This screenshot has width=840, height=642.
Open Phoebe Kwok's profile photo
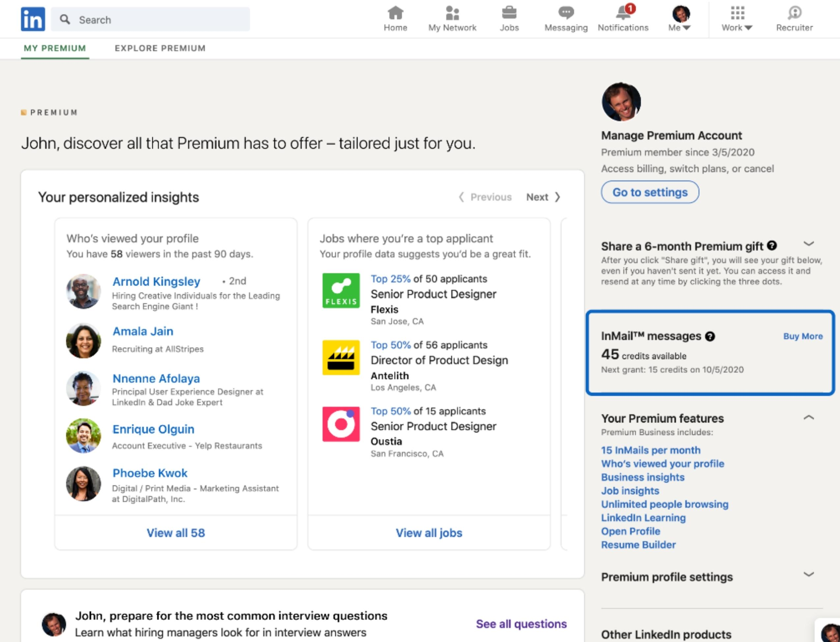83,483
